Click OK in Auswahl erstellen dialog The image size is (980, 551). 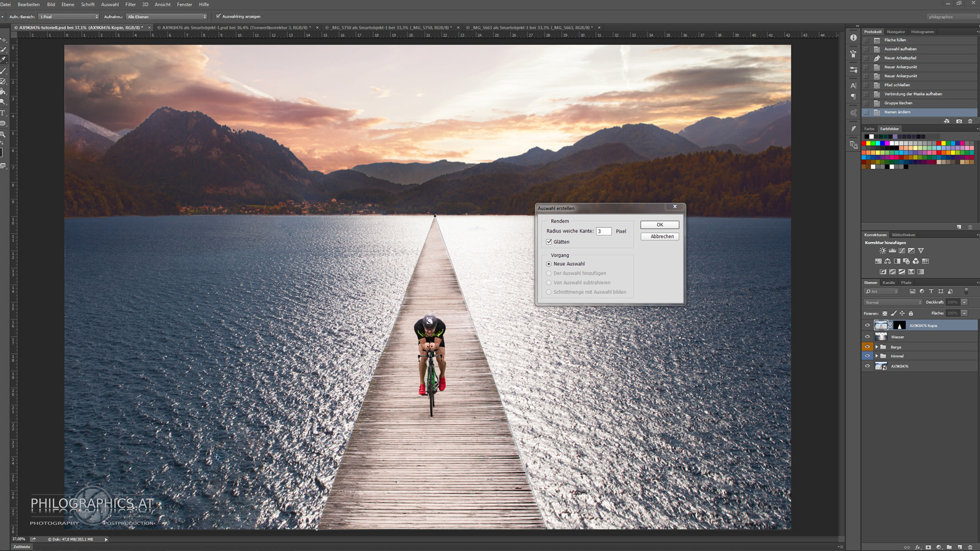click(x=660, y=225)
